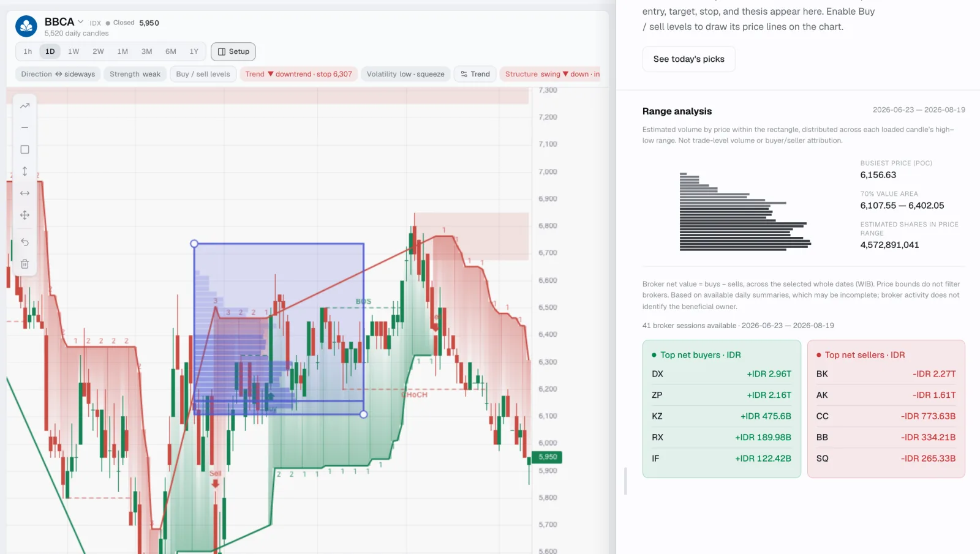The width and height of the screenshot is (980, 554).
Task: Click the volume profile histogram in Range analysis
Action: (745, 212)
